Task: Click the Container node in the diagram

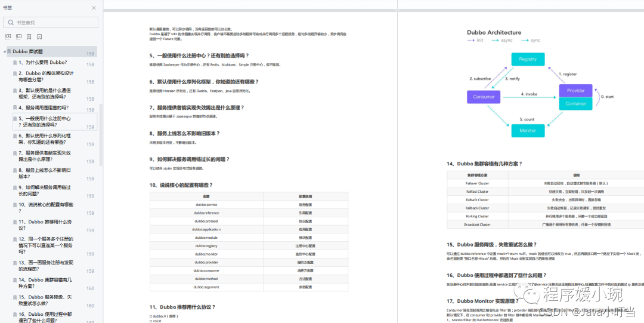Action: [576, 104]
